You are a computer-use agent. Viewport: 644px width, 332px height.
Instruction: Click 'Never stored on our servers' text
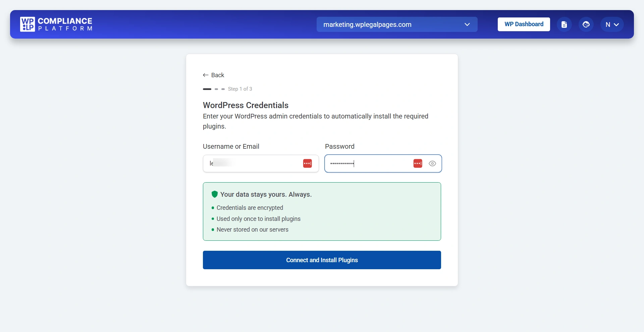[253, 230]
